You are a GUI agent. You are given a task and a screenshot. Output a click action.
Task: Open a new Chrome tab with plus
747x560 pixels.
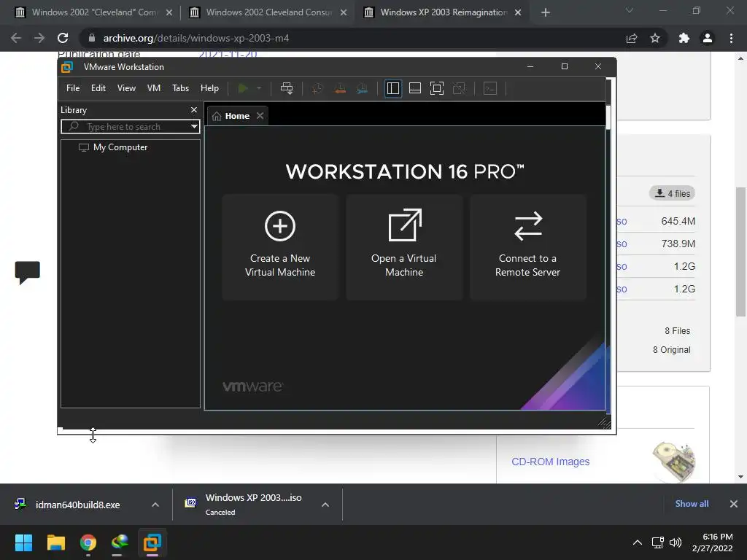pyautogui.click(x=546, y=12)
